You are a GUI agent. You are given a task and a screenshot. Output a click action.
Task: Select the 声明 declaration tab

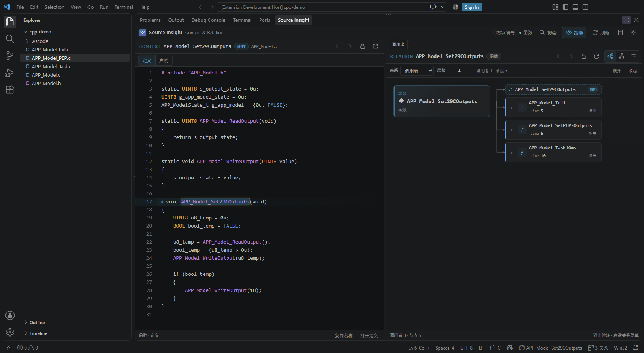coord(164,60)
